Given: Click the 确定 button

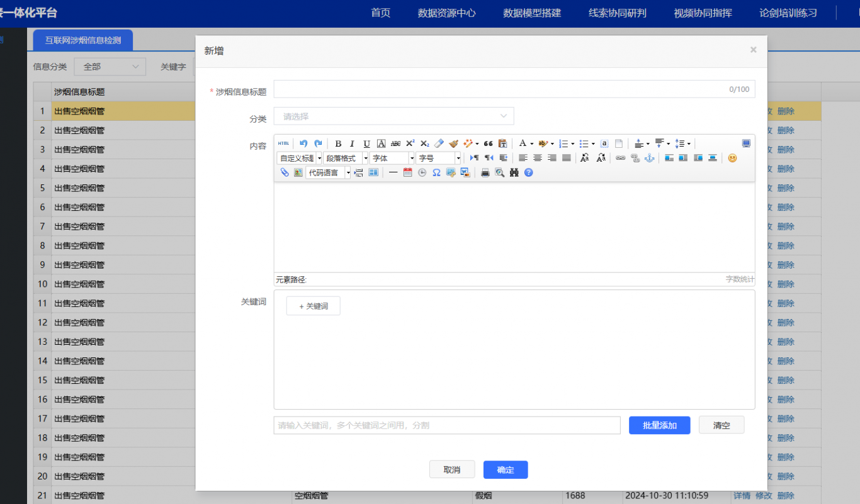Looking at the screenshot, I should pyautogui.click(x=506, y=470).
